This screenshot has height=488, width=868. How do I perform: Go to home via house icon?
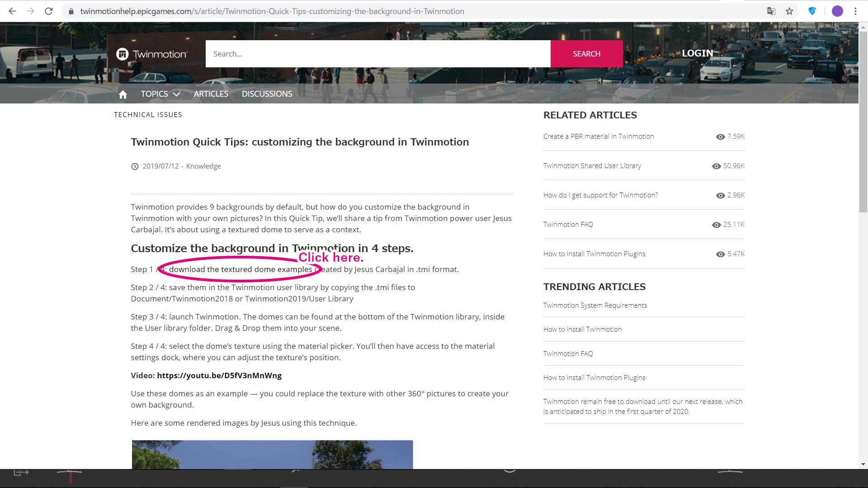pyautogui.click(x=123, y=94)
